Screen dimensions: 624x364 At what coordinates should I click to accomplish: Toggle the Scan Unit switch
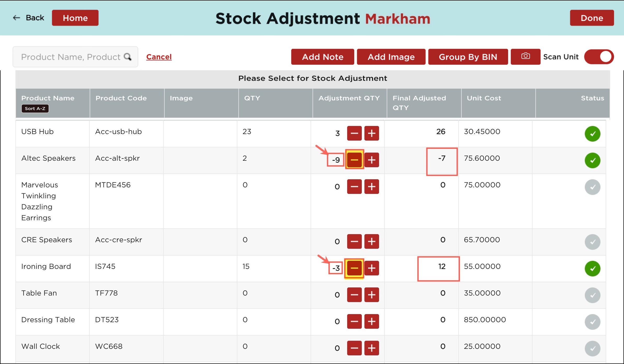[x=599, y=57]
